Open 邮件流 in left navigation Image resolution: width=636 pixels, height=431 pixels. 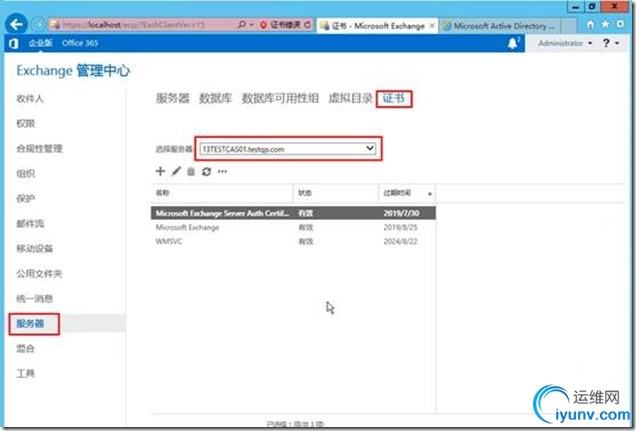pyautogui.click(x=30, y=223)
